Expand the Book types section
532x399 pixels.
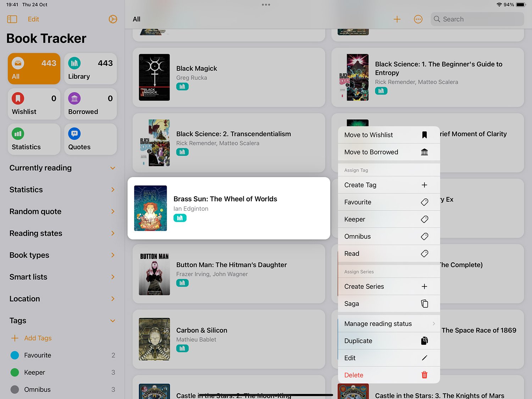(x=113, y=255)
